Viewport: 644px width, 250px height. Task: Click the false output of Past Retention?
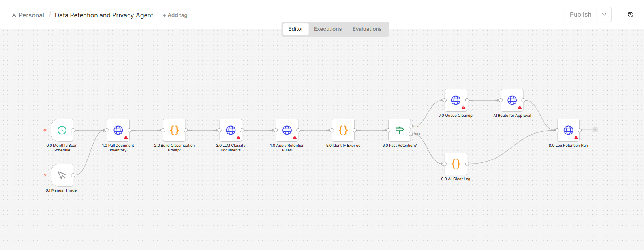pyautogui.click(x=411, y=134)
